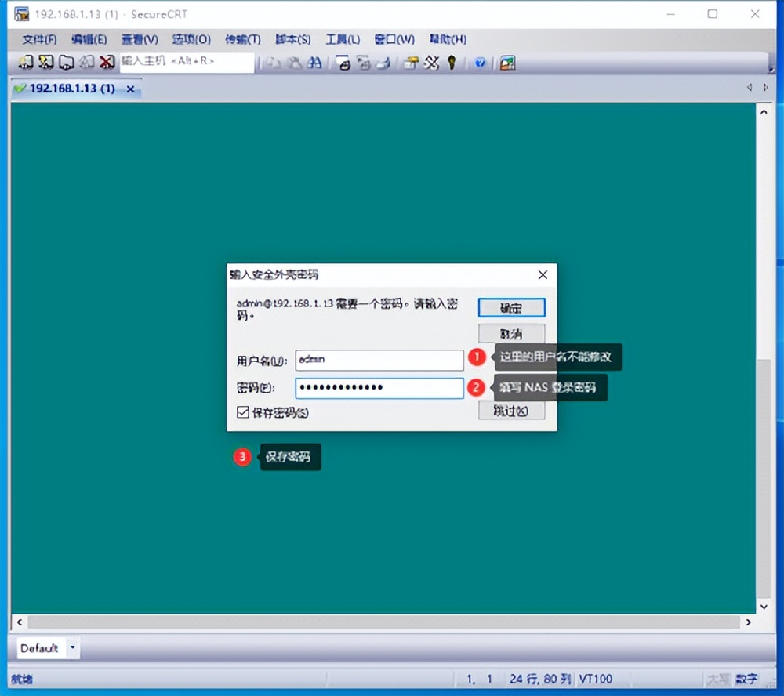
Task: Expand the Default session dropdown arrow
Action: pyautogui.click(x=73, y=648)
